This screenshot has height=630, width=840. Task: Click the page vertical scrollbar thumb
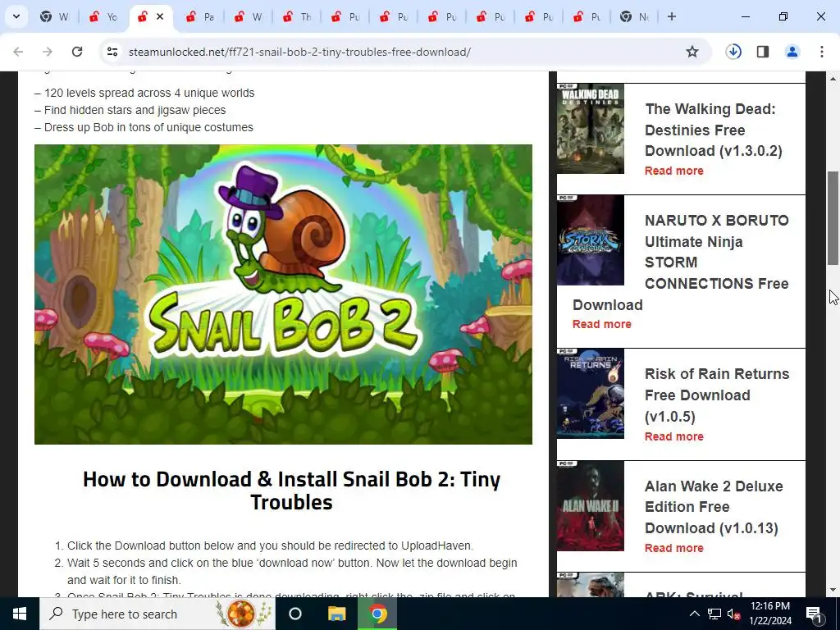(x=833, y=217)
